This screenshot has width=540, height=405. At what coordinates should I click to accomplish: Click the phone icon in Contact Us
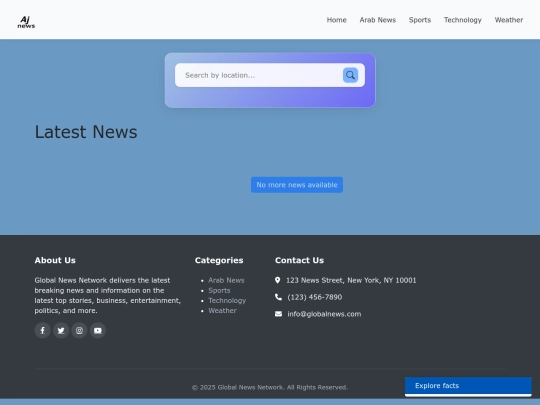click(278, 297)
